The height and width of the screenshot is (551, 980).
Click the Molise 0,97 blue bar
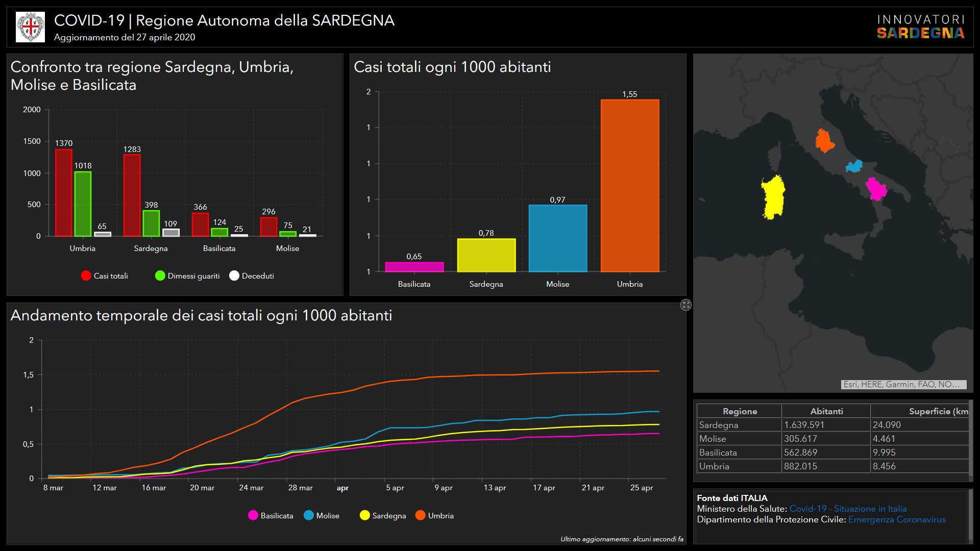click(557, 238)
